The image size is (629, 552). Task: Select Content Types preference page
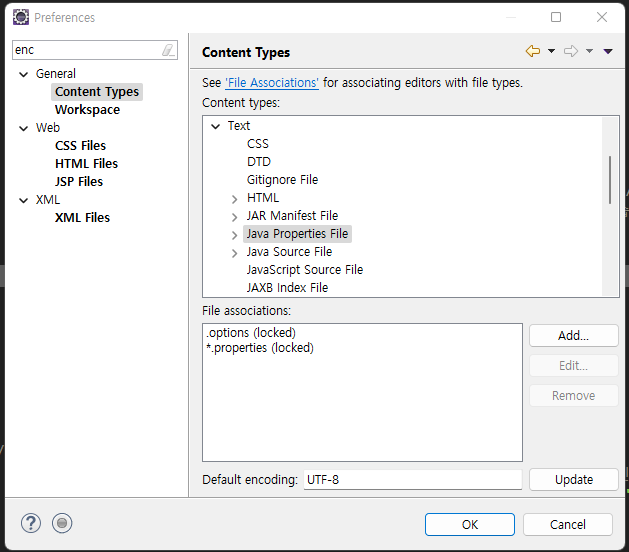coord(97,92)
